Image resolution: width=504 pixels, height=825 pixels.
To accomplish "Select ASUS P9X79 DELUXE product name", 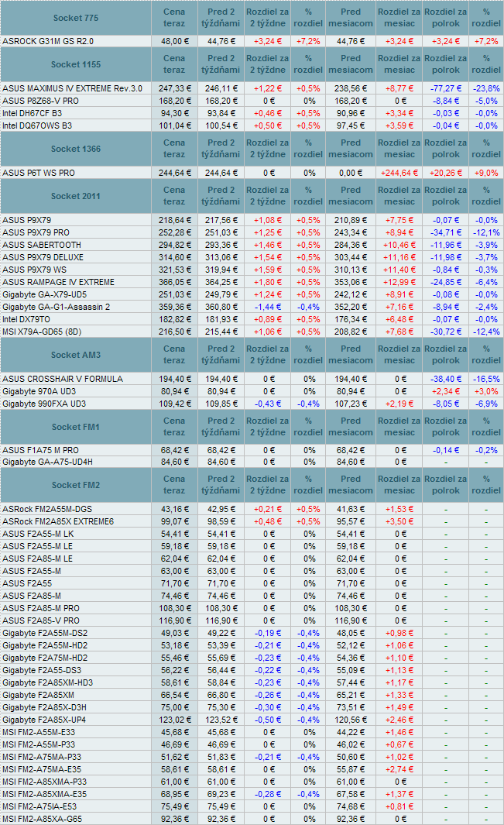I will point(43,257).
